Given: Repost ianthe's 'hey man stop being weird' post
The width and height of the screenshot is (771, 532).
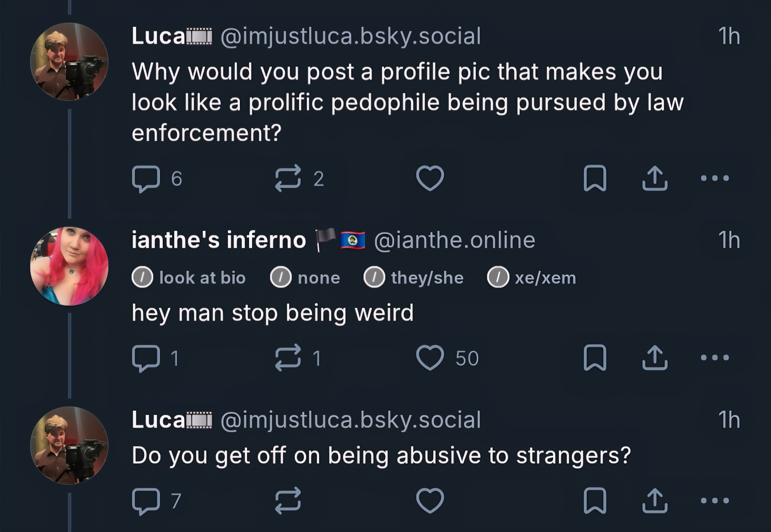Looking at the screenshot, I should click(x=288, y=358).
